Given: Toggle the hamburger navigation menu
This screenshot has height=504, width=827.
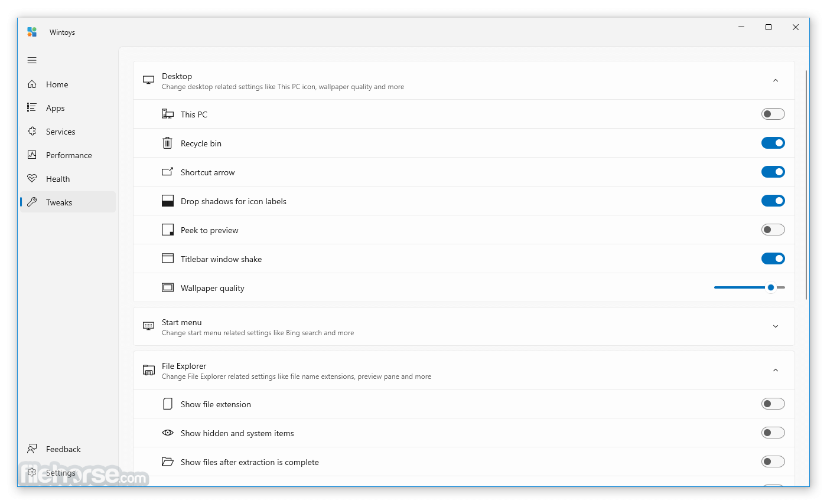Looking at the screenshot, I should point(32,60).
